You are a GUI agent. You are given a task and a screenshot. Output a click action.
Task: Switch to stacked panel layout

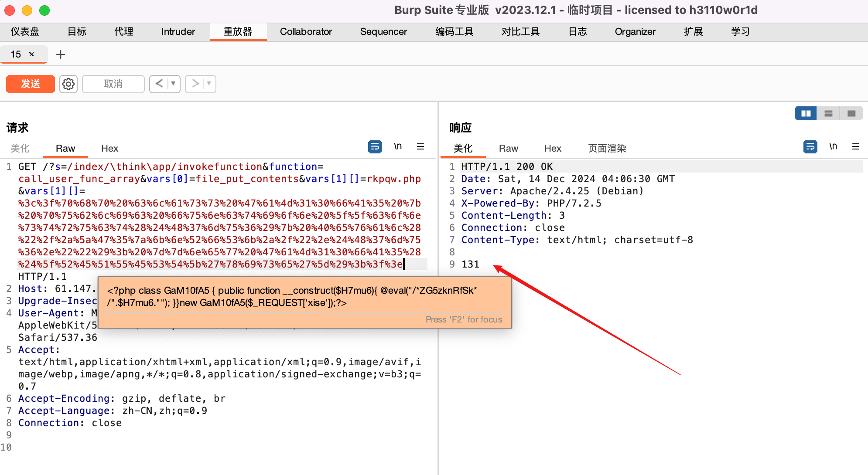tap(828, 113)
